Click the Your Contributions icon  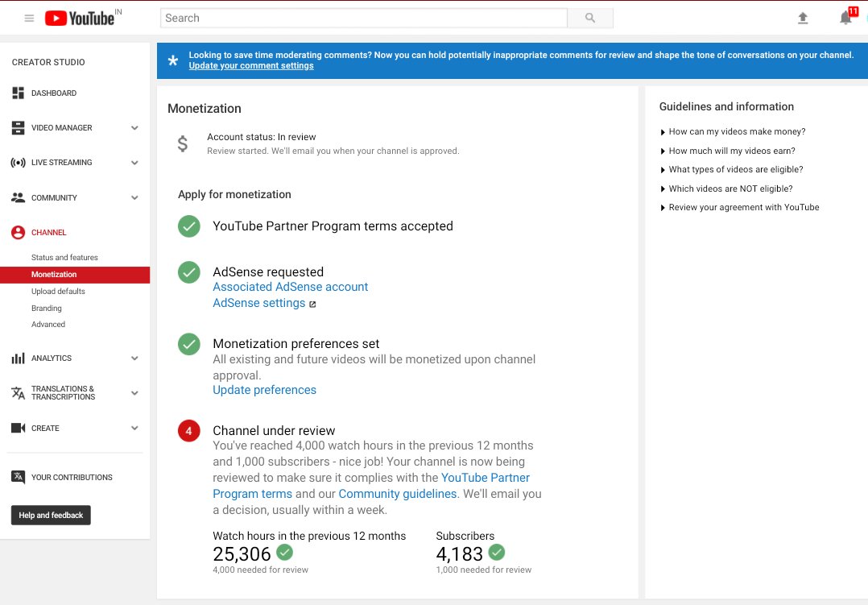coord(19,477)
